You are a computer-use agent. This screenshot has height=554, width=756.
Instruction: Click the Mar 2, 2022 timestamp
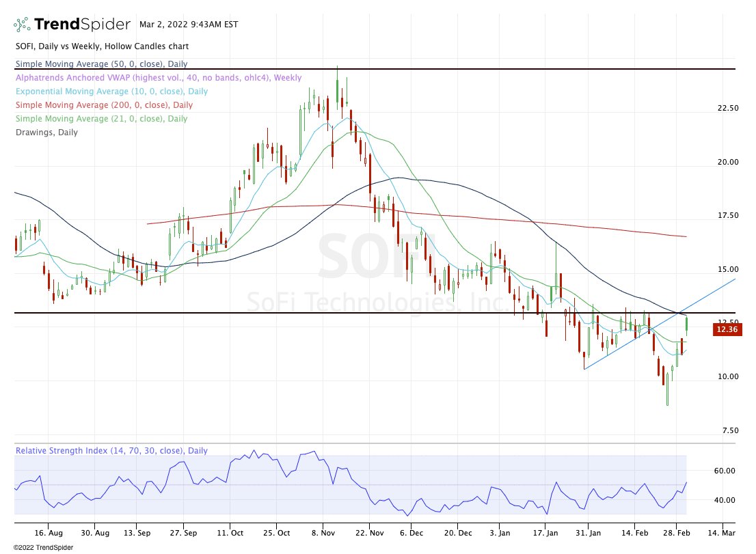188,23
